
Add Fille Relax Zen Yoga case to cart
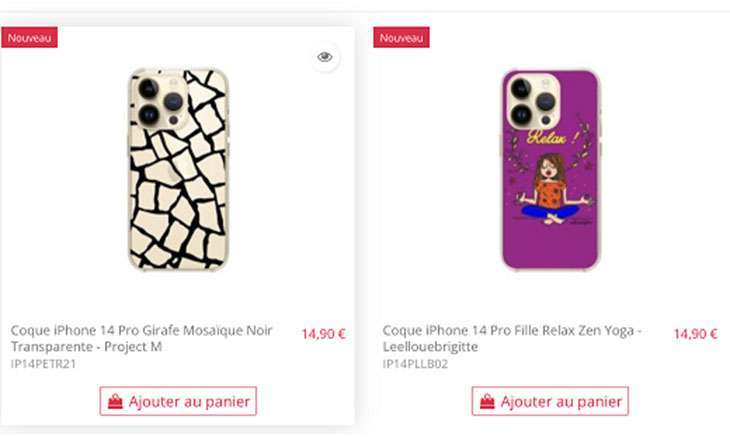point(550,401)
